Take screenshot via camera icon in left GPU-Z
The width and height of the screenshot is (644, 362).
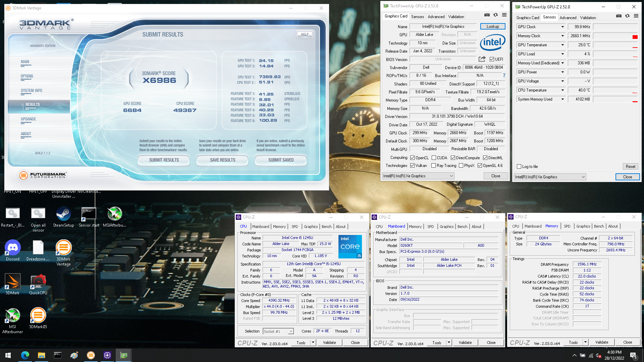tap(487, 15)
